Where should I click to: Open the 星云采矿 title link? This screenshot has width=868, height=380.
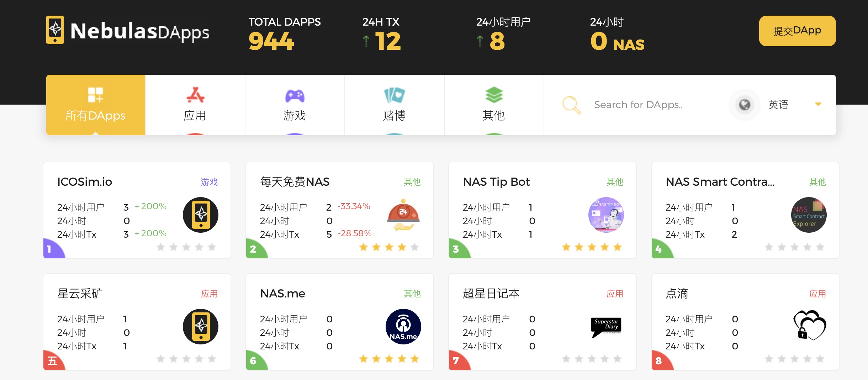coord(80,294)
